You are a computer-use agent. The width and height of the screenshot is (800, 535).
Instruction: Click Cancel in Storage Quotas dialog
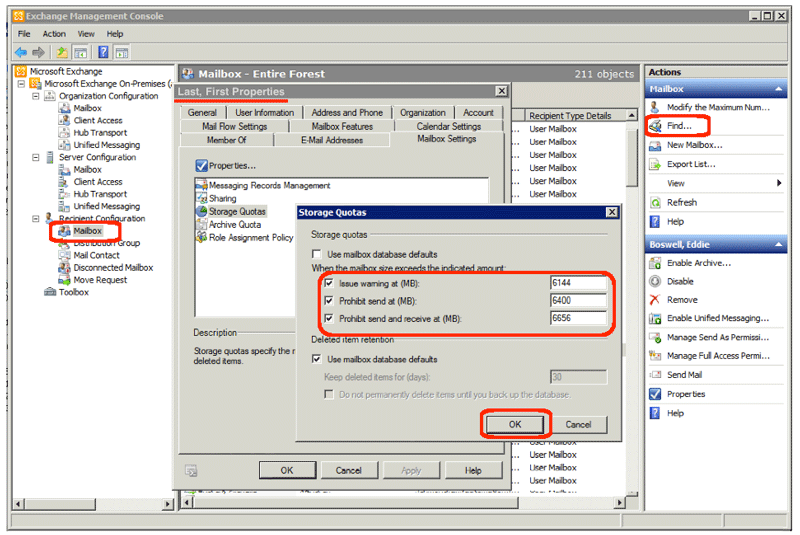pyautogui.click(x=578, y=424)
